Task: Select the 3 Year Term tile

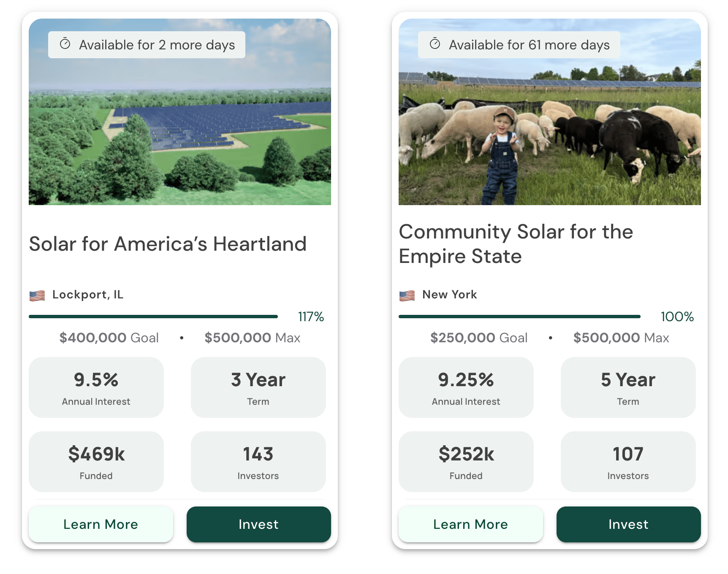Action: coord(258,387)
